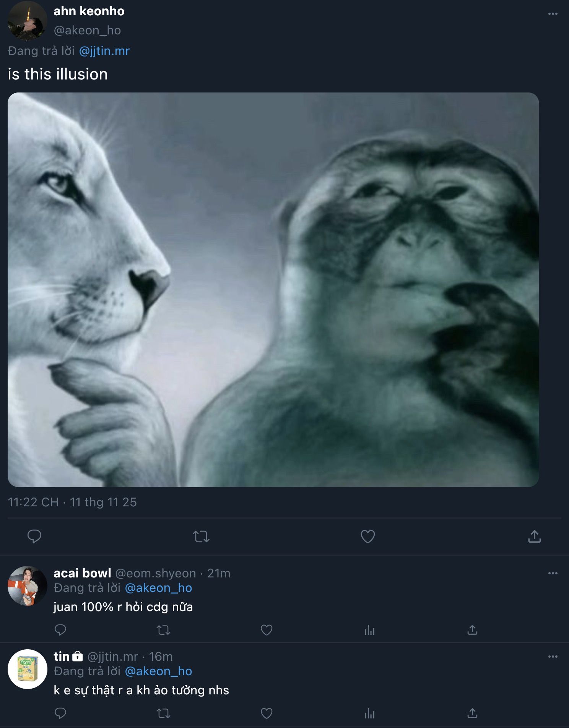The width and height of the screenshot is (569, 728).
Task: Retweet acai bowl's reply
Action: (164, 630)
